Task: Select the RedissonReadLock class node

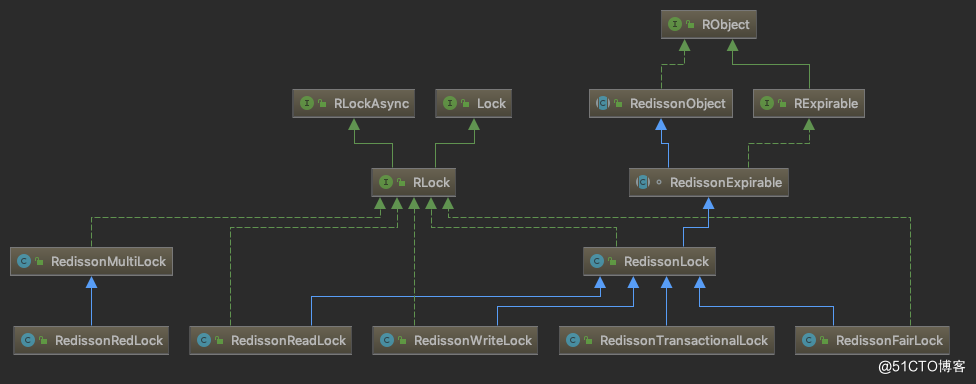Action: [270, 340]
